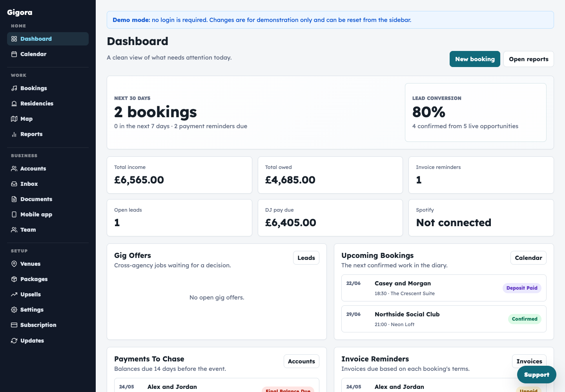Click 'No open gig offers.' text

click(x=217, y=298)
